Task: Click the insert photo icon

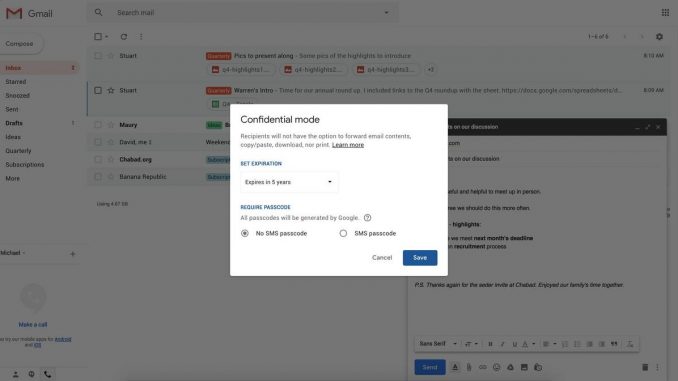Action: pyautogui.click(x=524, y=367)
